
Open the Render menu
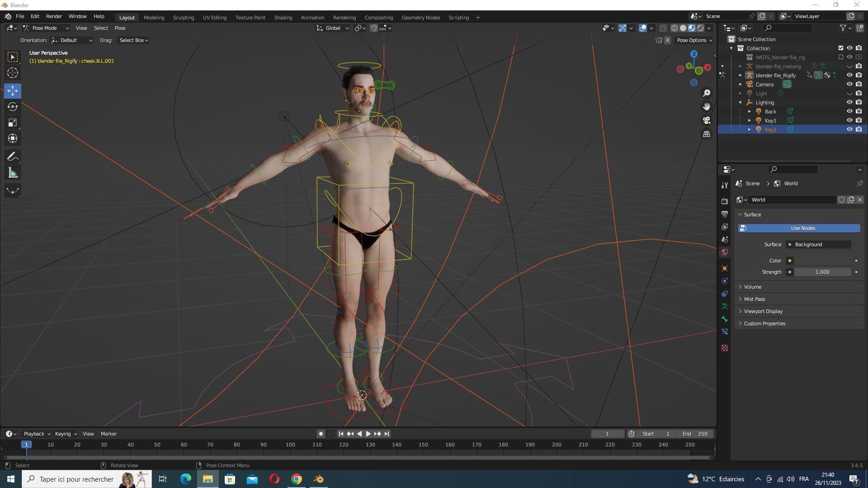[54, 16]
